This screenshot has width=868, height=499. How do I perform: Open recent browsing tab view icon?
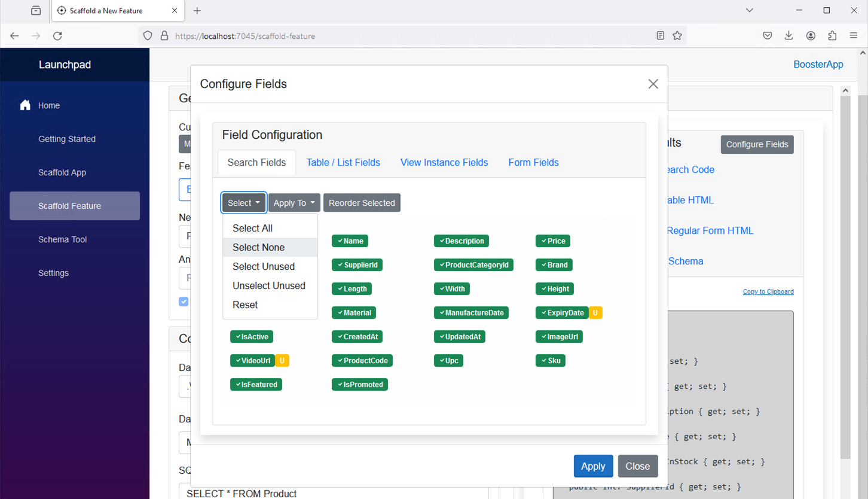click(36, 11)
